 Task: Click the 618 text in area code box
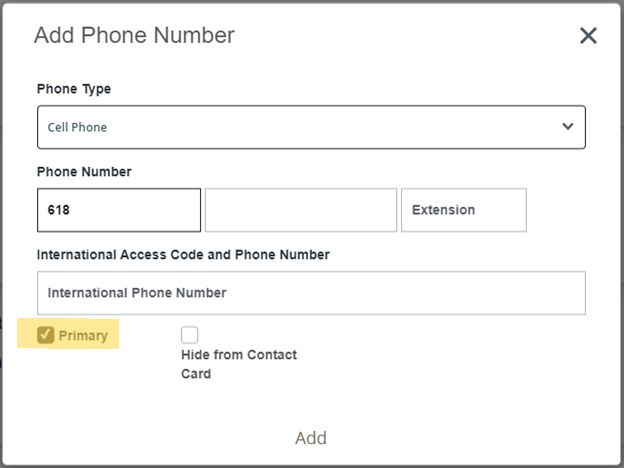pos(58,210)
